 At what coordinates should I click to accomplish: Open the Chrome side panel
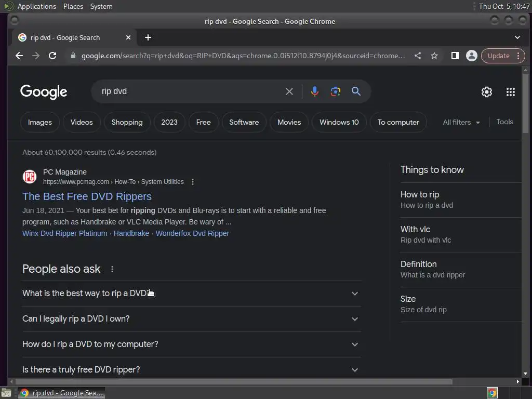(x=455, y=56)
